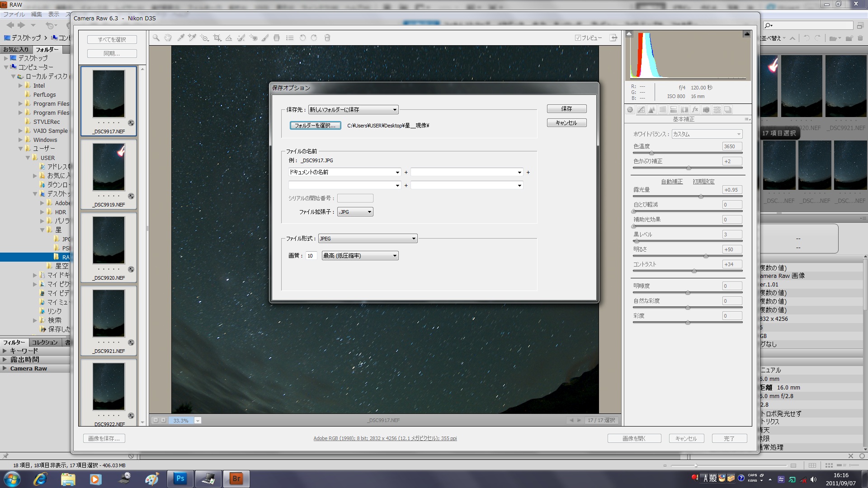
Task: Toggle the プレビュー preview checkbox
Action: pyautogui.click(x=578, y=38)
